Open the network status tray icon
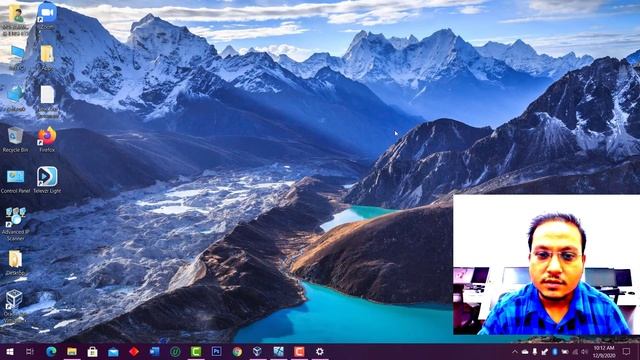 click(x=575, y=351)
